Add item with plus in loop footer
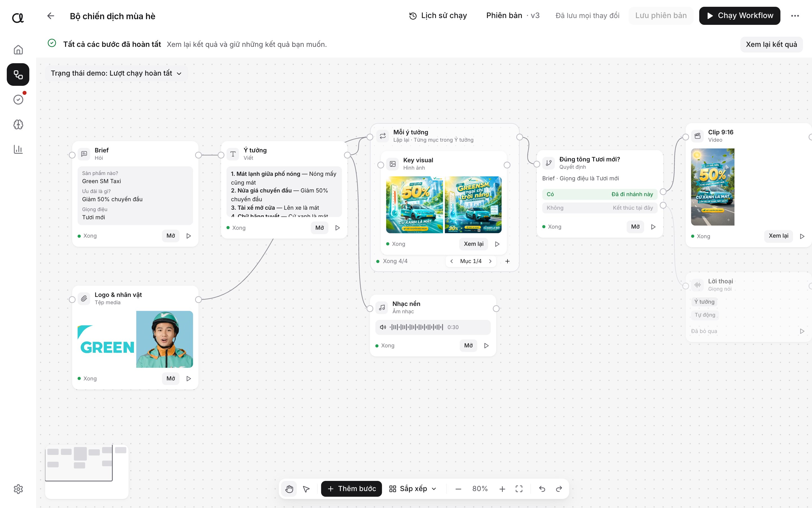The image size is (812, 508). pos(507,261)
